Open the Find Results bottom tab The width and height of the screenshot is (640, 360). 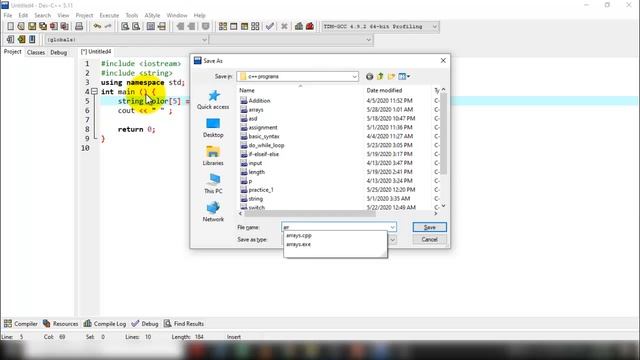tap(184, 324)
